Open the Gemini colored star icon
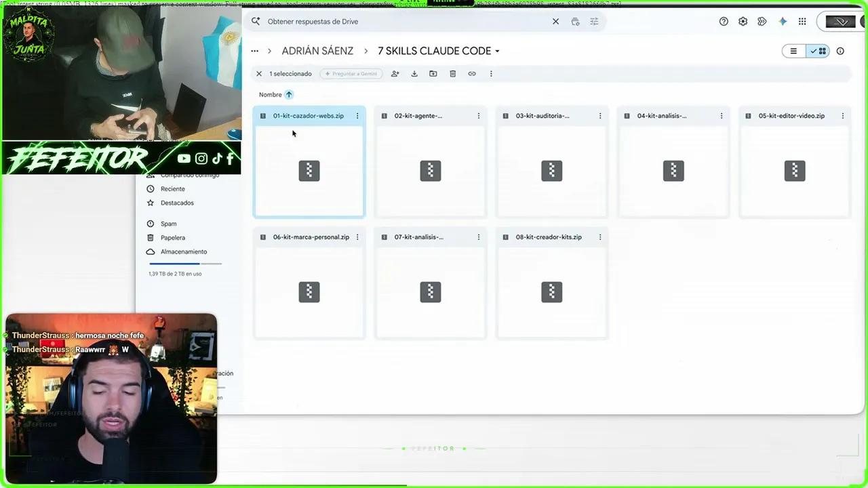The image size is (868, 488). (x=783, y=22)
